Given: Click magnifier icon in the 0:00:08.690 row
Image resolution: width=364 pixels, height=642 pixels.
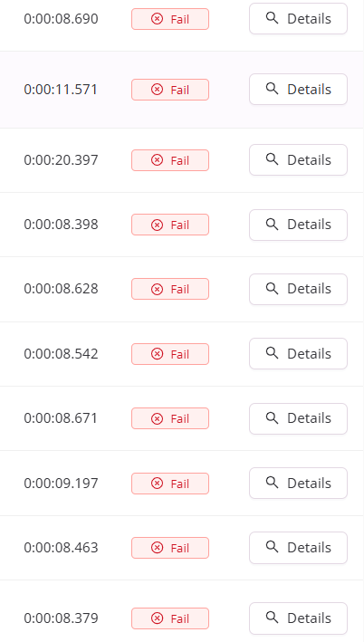Looking at the screenshot, I should click(273, 18).
